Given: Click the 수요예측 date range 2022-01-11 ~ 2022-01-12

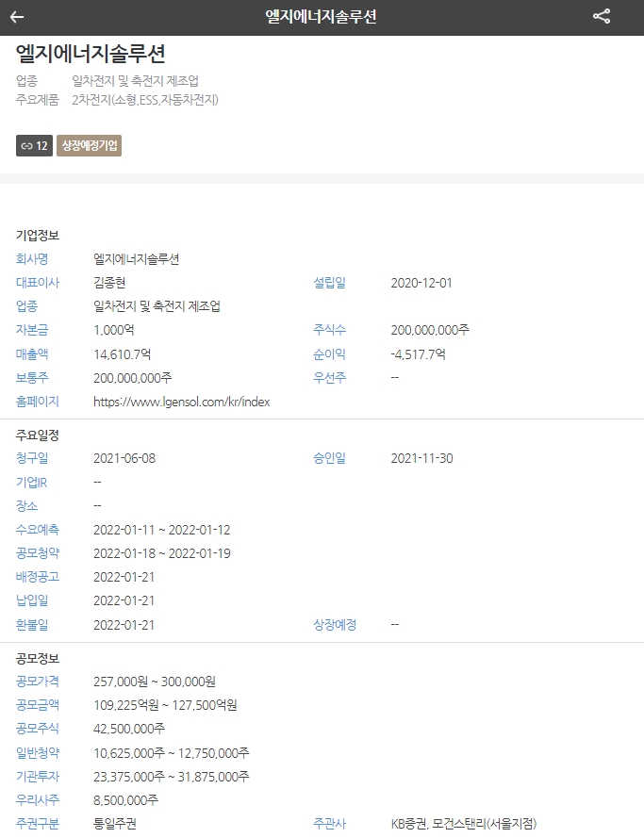Looking at the screenshot, I should tap(162, 530).
